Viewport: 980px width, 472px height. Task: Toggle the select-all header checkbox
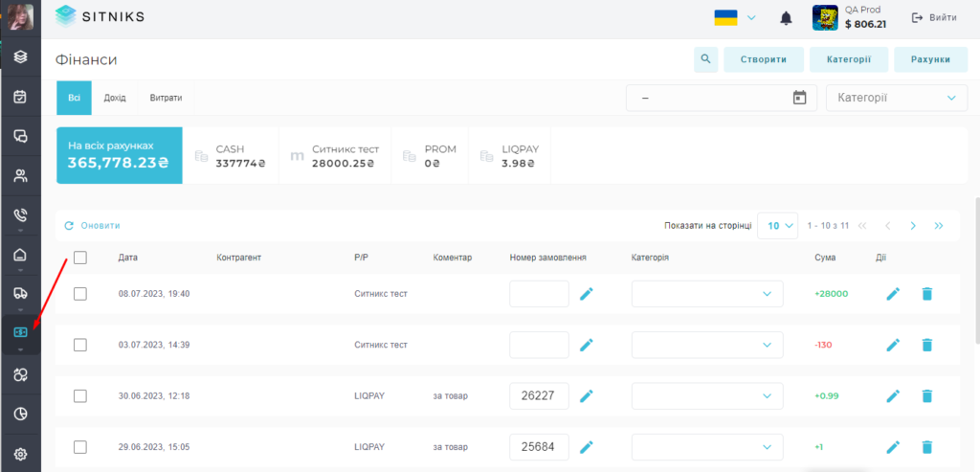pos(80,257)
